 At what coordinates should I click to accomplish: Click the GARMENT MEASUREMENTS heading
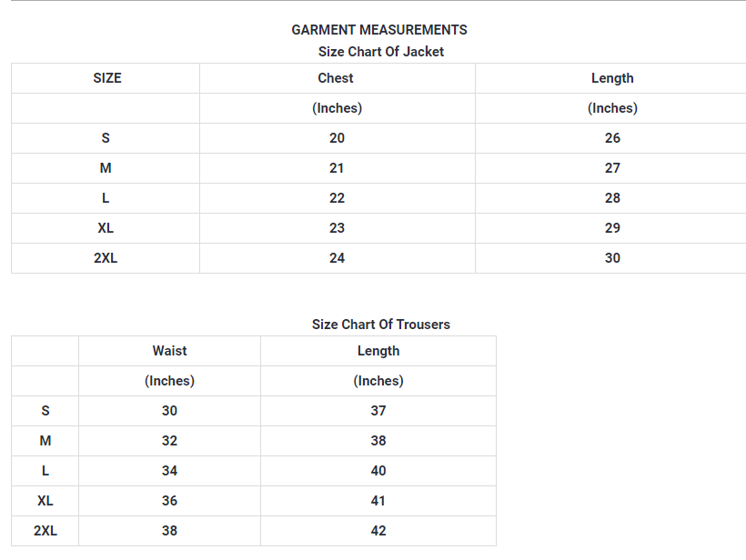(x=379, y=30)
